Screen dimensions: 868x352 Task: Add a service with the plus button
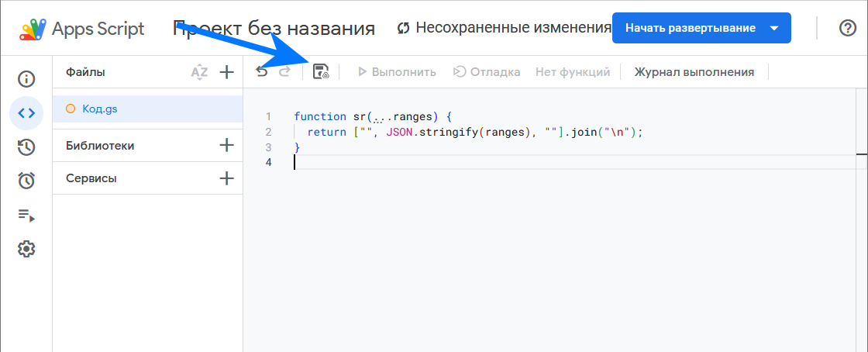tap(226, 178)
